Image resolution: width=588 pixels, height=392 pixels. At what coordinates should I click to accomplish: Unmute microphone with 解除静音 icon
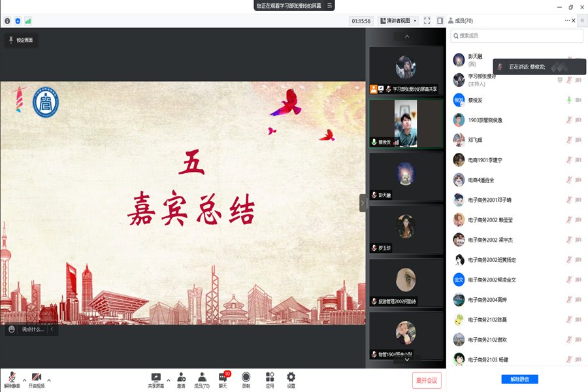pos(12,378)
